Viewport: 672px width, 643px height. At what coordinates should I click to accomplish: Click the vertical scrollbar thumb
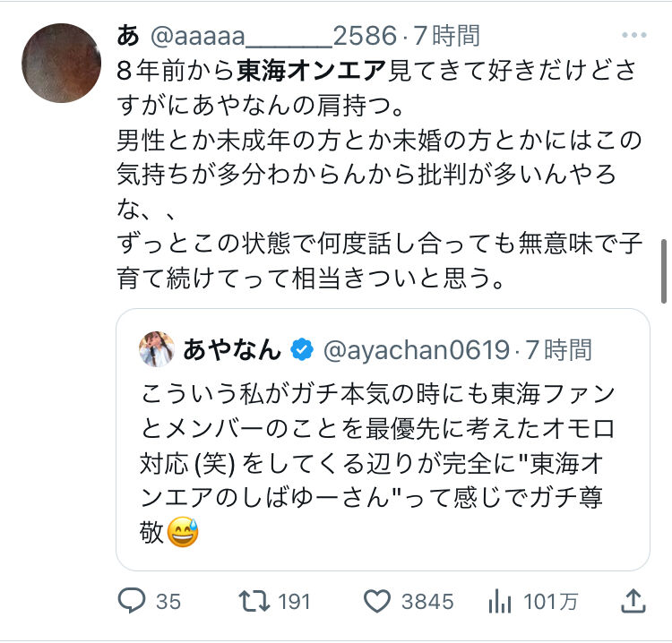coord(664,271)
